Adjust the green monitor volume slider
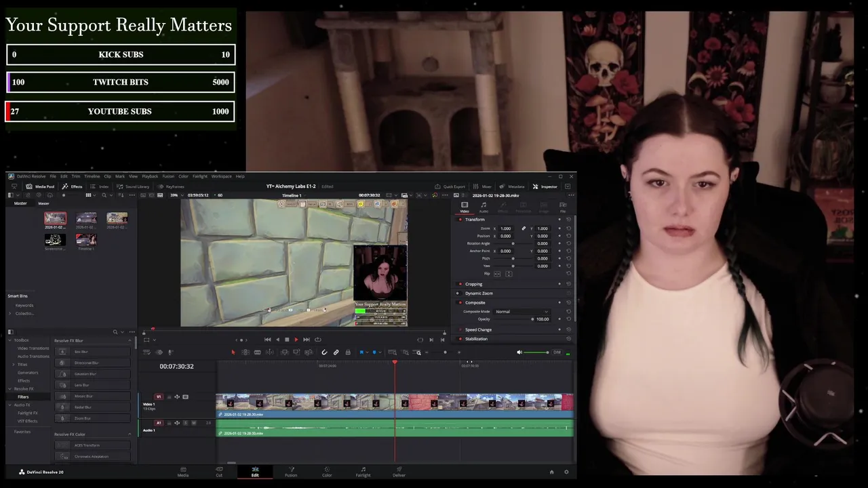The image size is (868, 488). tap(537, 352)
